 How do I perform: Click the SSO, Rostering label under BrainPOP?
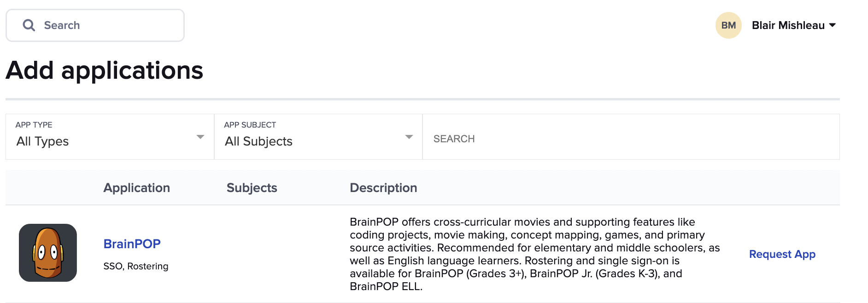136,266
